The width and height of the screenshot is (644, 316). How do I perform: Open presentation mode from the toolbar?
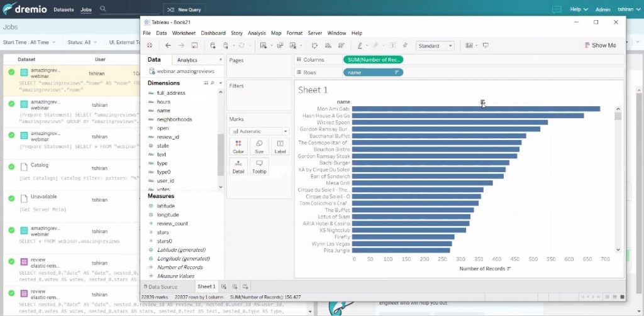[486, 46]
